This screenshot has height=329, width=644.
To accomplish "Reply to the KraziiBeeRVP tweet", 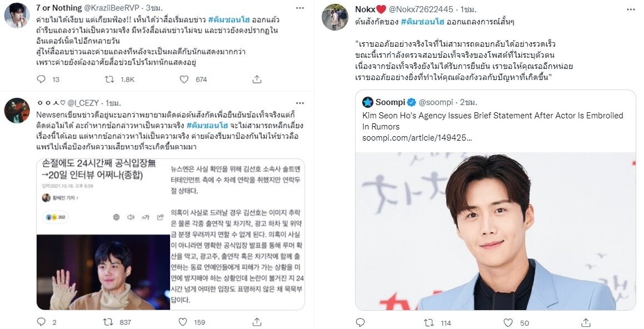I will [x=42, y=79].
